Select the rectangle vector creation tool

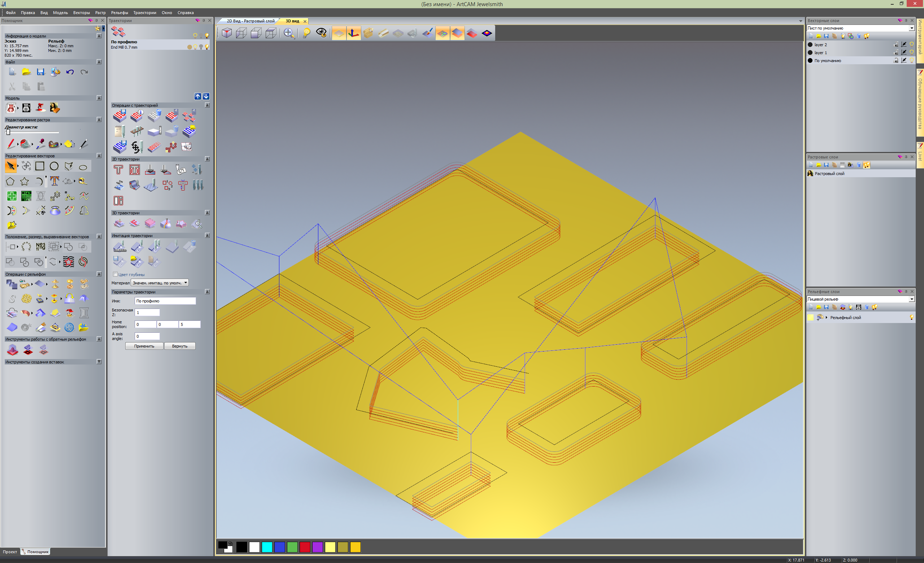pyautogui.click(x=40, y=166)
